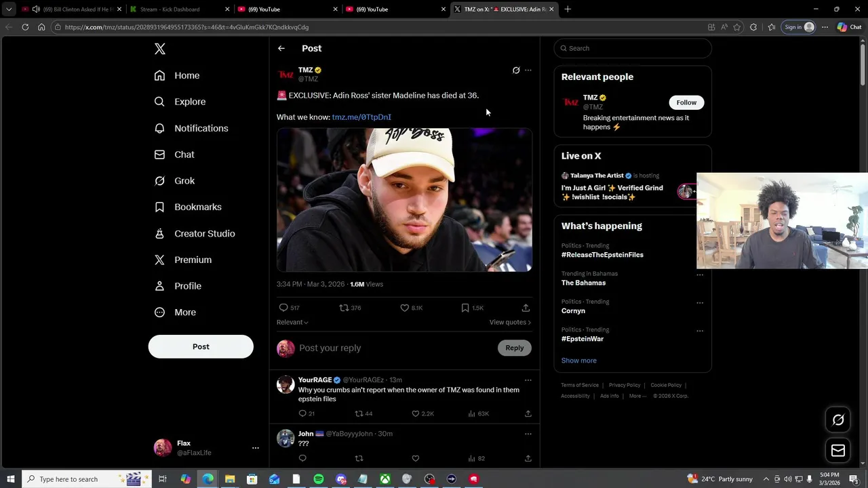Open Terms of Service link
Image resolution: width=868 pixels, height=488 pixels.
click(580, 385)
